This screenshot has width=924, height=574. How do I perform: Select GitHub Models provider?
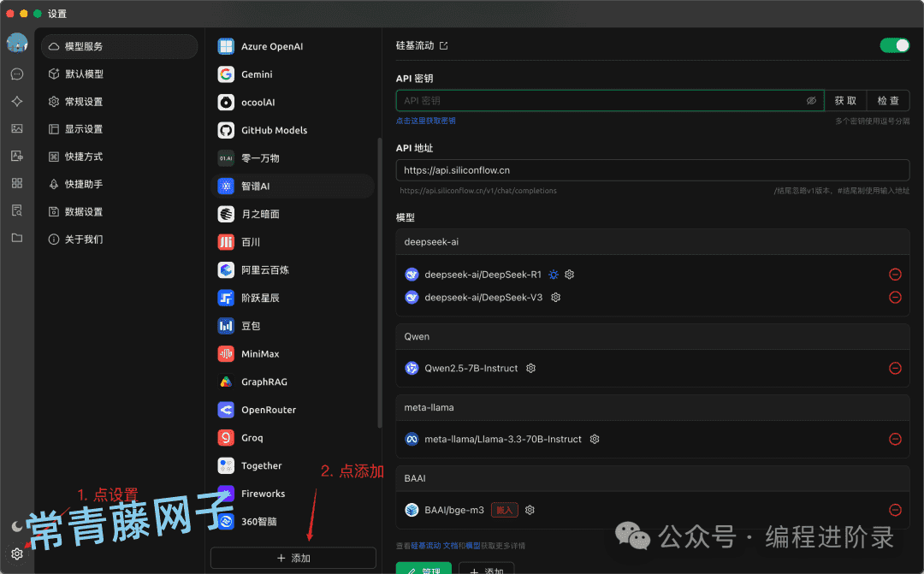tap(293, 130)
